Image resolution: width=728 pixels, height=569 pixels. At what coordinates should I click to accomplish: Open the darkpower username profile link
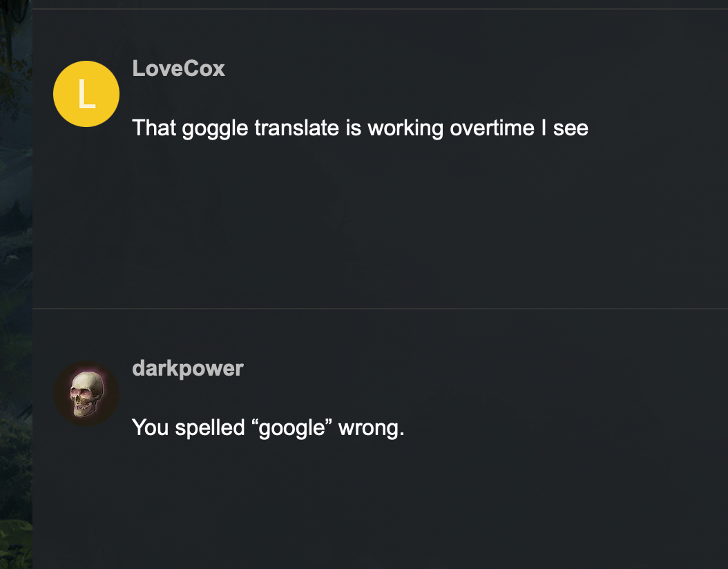pyautogui.click(x=187, y=368)
